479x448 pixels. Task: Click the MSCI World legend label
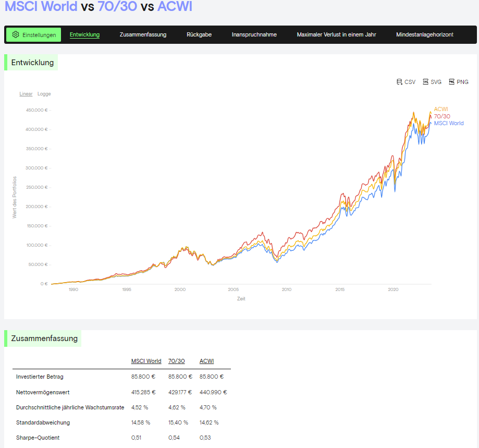[x=449, y=123]
